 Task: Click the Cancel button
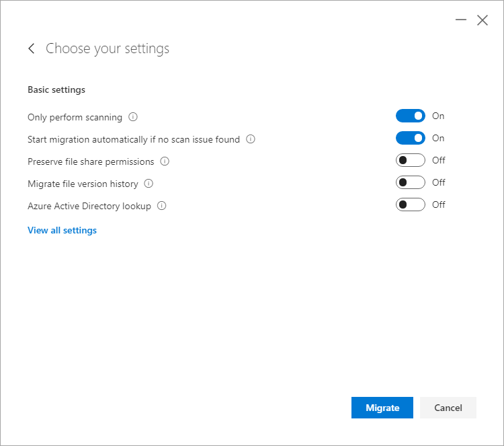click(x=448, y=408)
